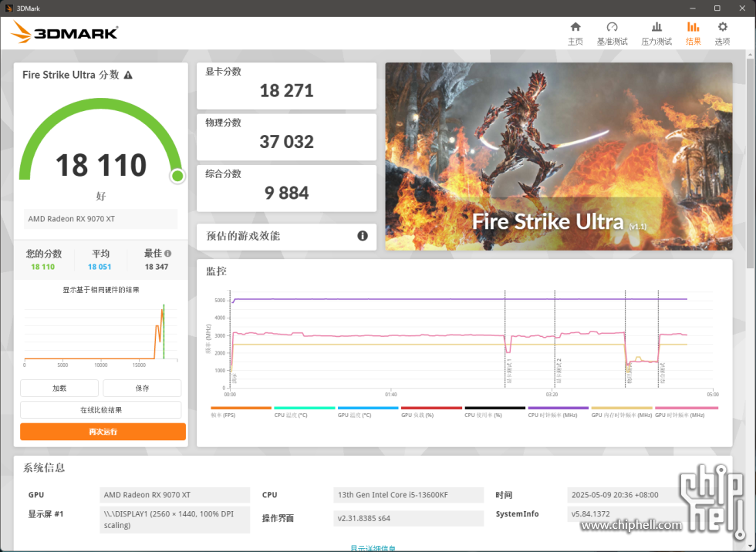Open 在线比较结果 to compare online
This screenshot has width=756, height=552.
[x=101, y=410]
